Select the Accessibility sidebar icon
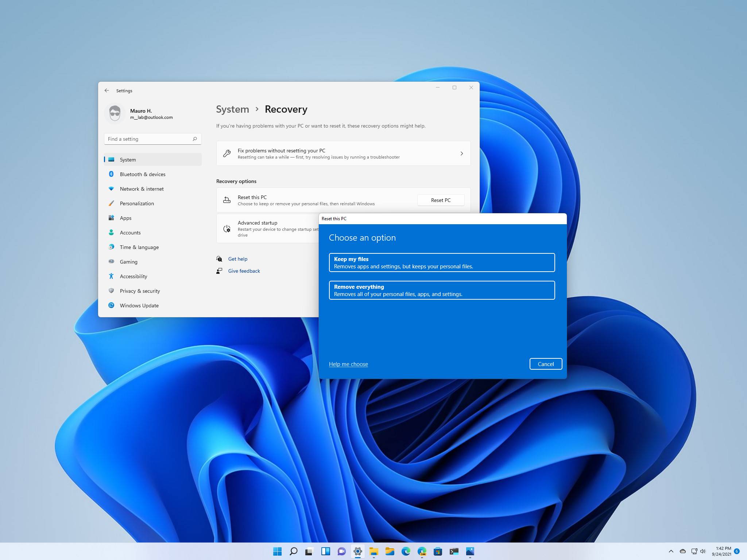The image size is (747, 560). pyautogui.click(x=112, y=276)
